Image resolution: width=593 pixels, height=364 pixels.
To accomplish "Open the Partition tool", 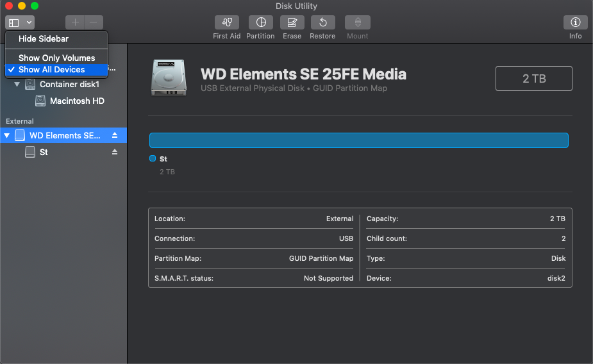I will coord(260,22).
